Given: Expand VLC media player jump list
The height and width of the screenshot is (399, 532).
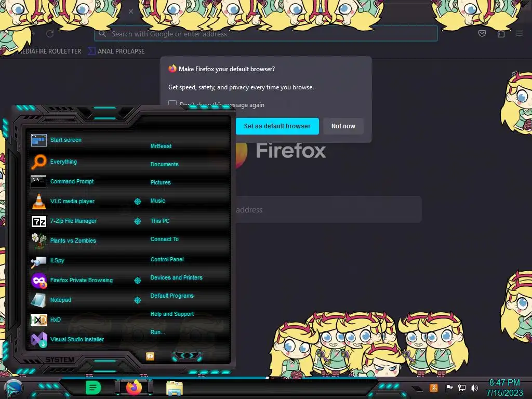Looking at the screenshot, I should [137, 202].
